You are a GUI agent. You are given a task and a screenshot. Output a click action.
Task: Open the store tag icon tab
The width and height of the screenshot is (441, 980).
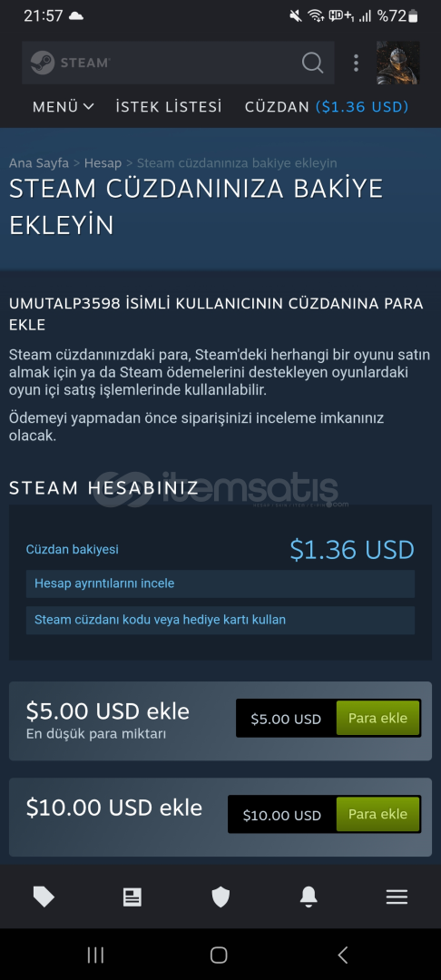point(44,897)
